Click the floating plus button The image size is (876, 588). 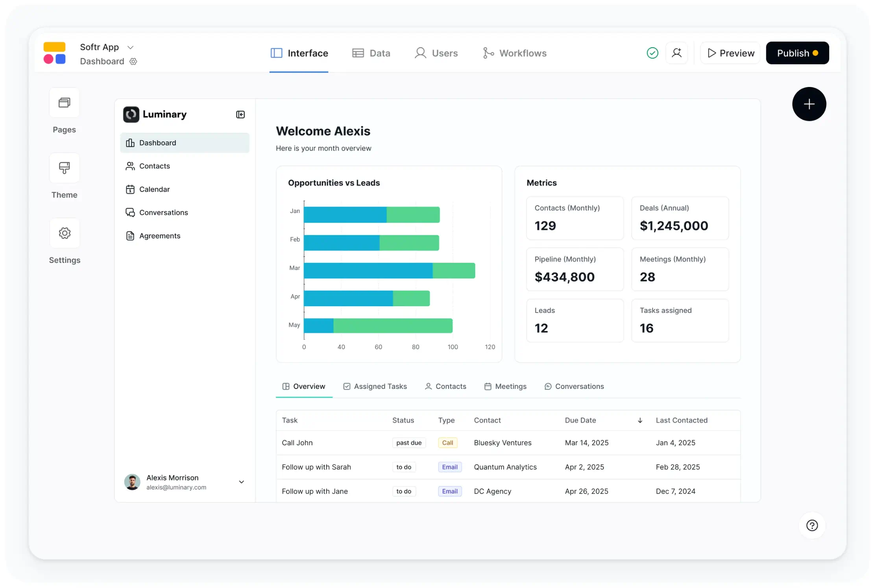coord(809,104)
